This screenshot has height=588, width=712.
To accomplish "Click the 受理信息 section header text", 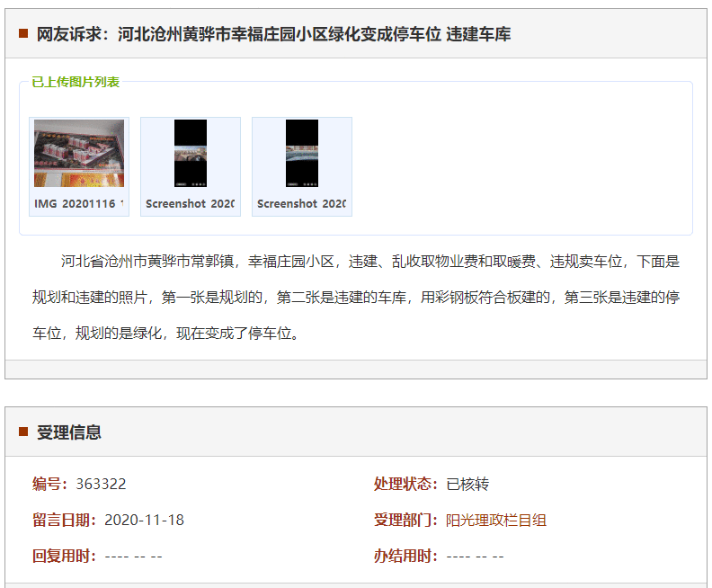I will (69, 432).
